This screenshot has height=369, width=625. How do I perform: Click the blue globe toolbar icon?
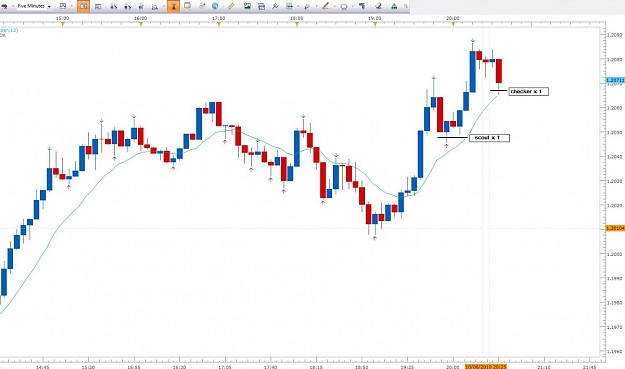pyautogui.click(x=215, y=6)
